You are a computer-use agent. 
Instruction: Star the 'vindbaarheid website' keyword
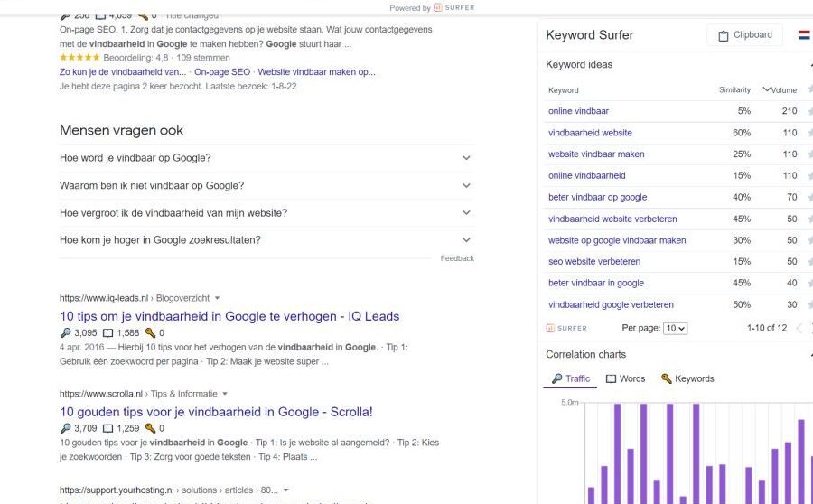(x=810, y=133)
